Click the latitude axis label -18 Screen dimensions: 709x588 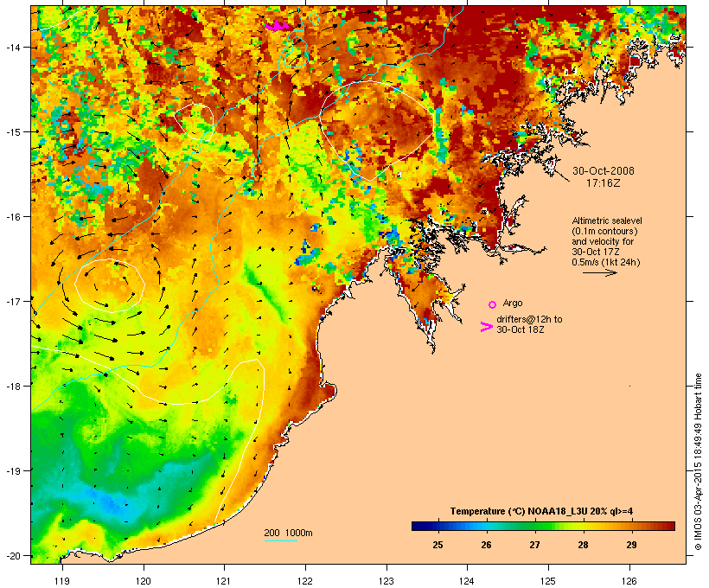(x=13, y=387)
